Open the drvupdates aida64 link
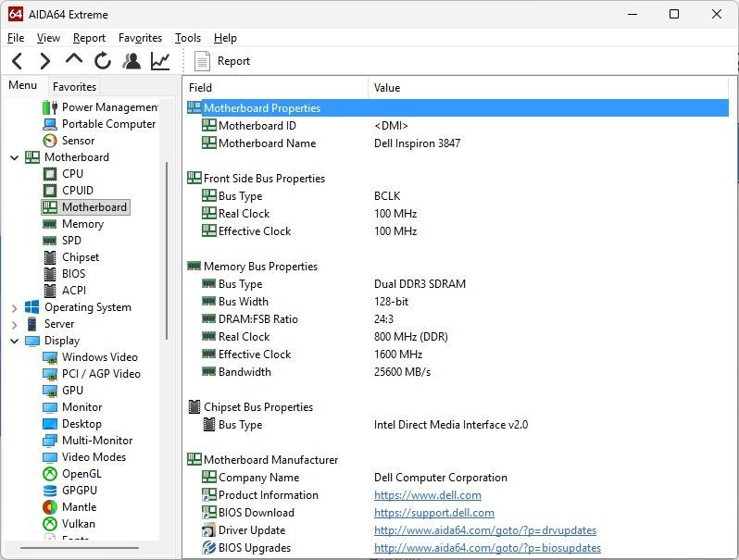 (x=485, y=530)
